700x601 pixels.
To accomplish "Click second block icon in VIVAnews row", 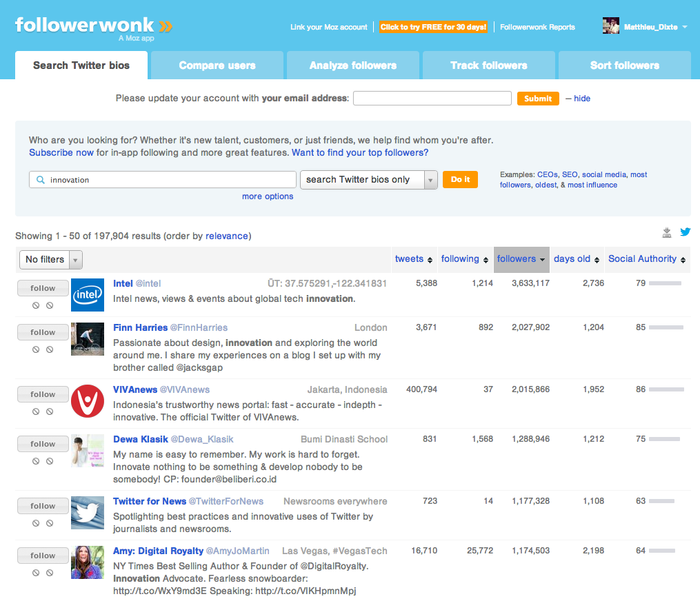I will click(50, 411).
